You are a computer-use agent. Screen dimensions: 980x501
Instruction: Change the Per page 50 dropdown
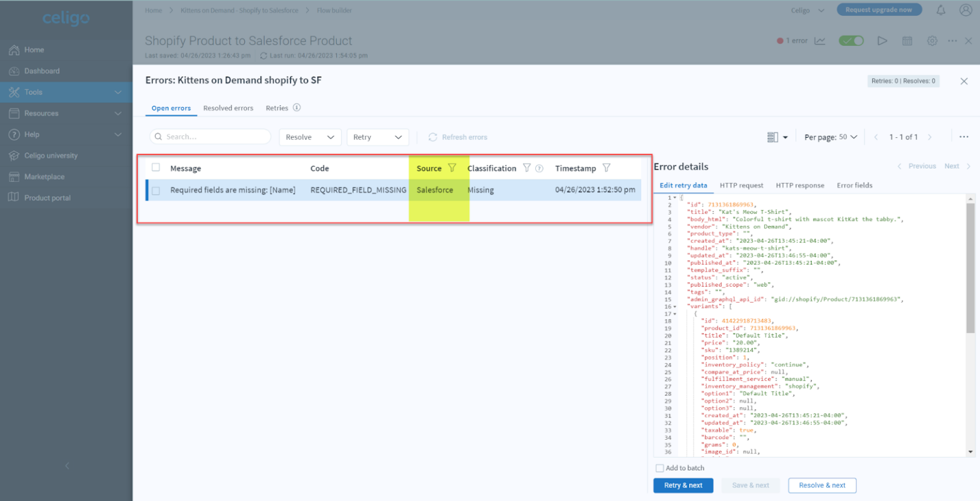(830, 137)
